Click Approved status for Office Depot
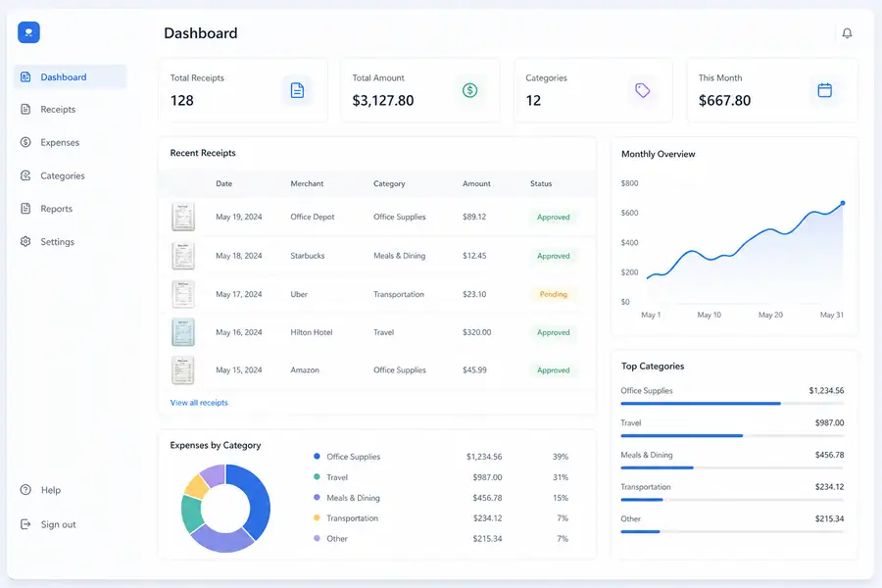Screen dimensions: 882x588 click(x=553, y=218)
